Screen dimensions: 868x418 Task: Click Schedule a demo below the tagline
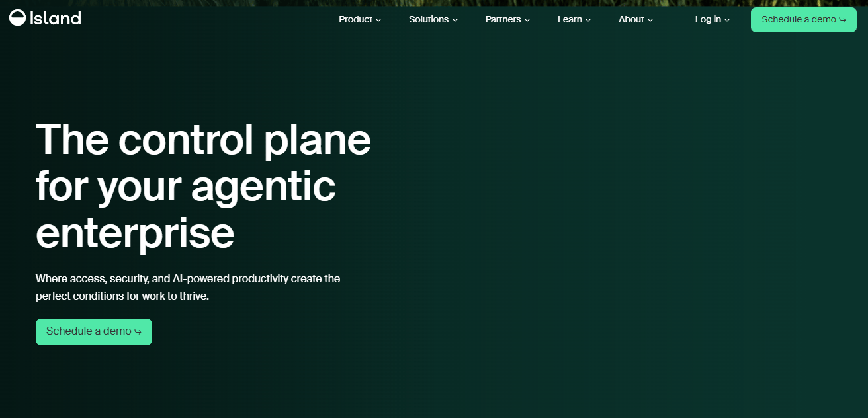[94, 332]
